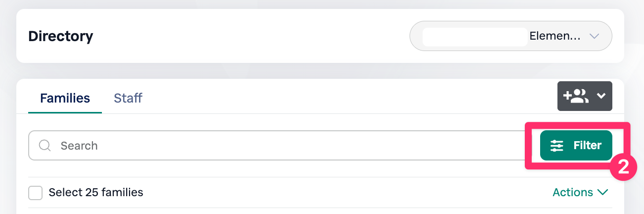Click the chevron beside the add people icon

tap(601, 96)
